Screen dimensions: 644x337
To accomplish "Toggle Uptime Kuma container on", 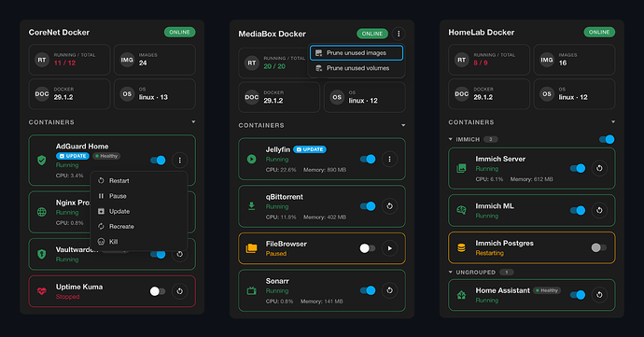I will tap(158, 291).
